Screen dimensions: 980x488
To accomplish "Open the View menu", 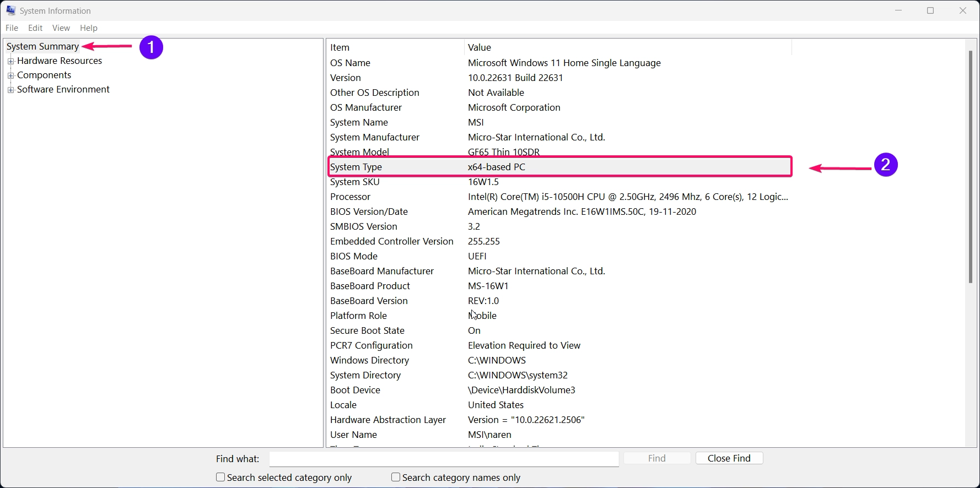I will 61,28.
